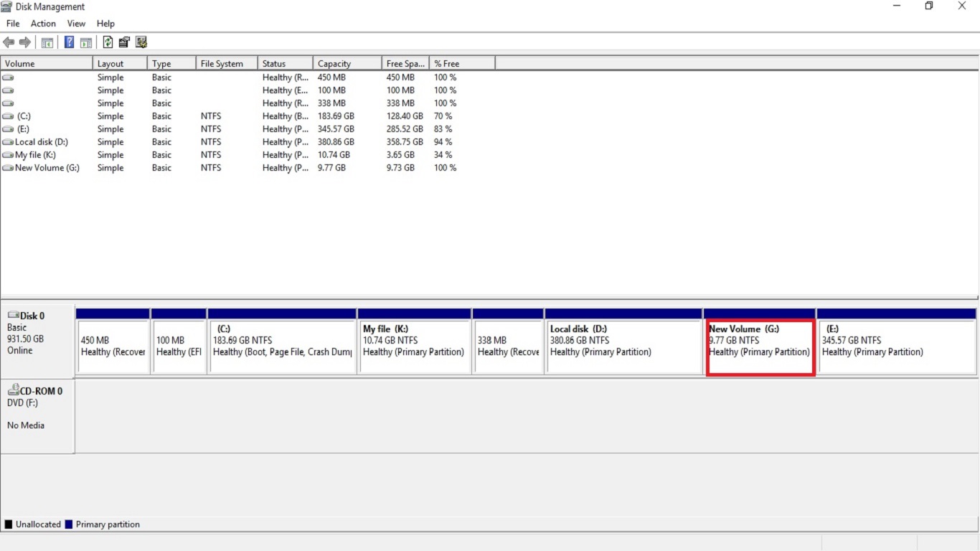The image size is (980, 551).
Task: Select the (E:) row in the volume list
Action: 248,129
